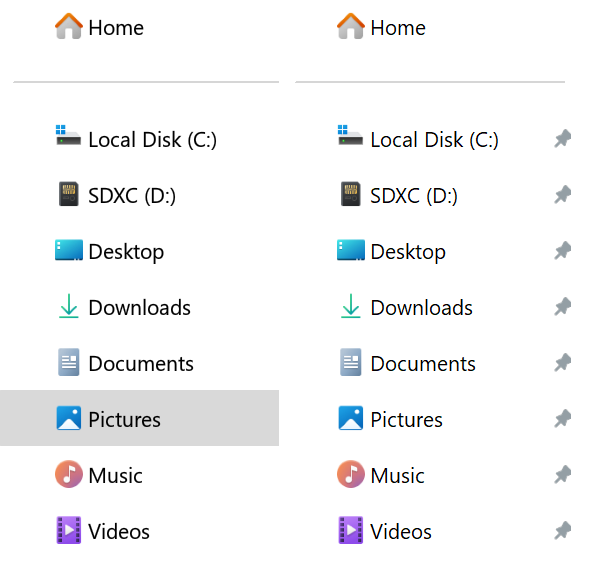This screenshot has height=562, width=600.
Task: Select Documents in the left list without pins
Action: pos(140,364)
